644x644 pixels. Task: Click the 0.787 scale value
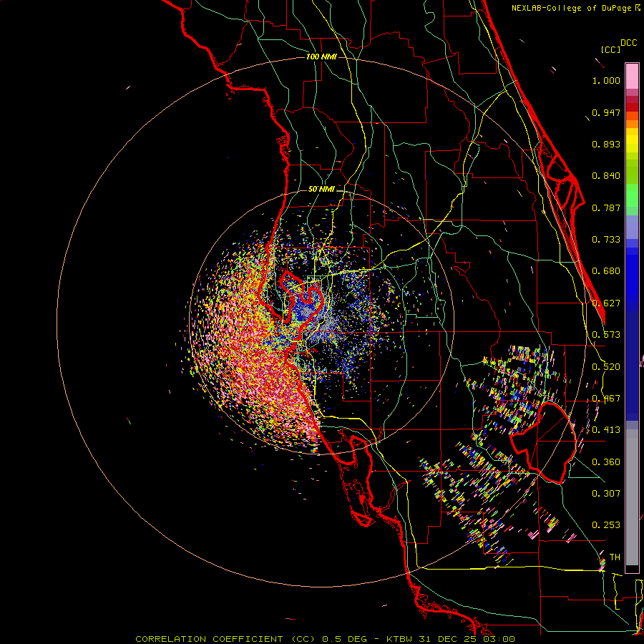pos(606,208)
